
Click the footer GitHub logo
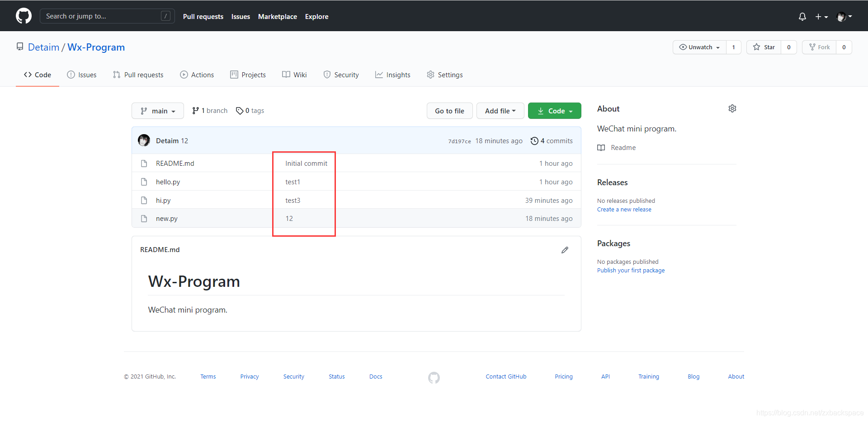(434, 378)
